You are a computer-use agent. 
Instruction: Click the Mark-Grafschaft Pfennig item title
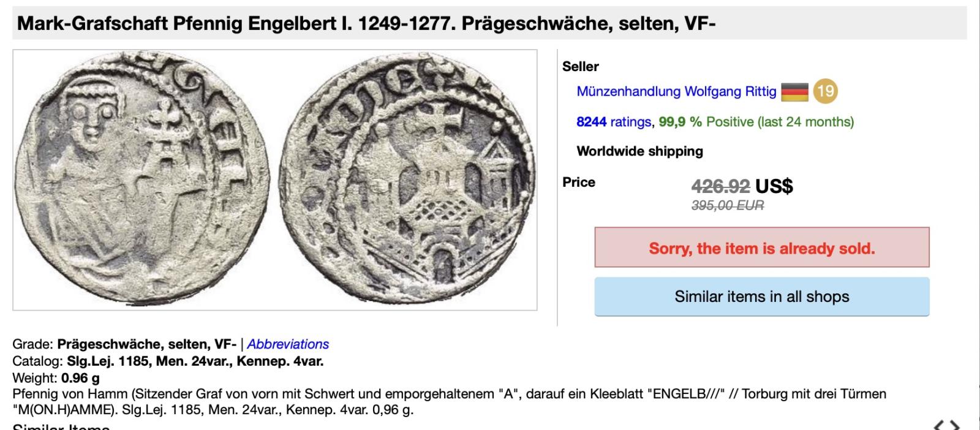(366, 24)
